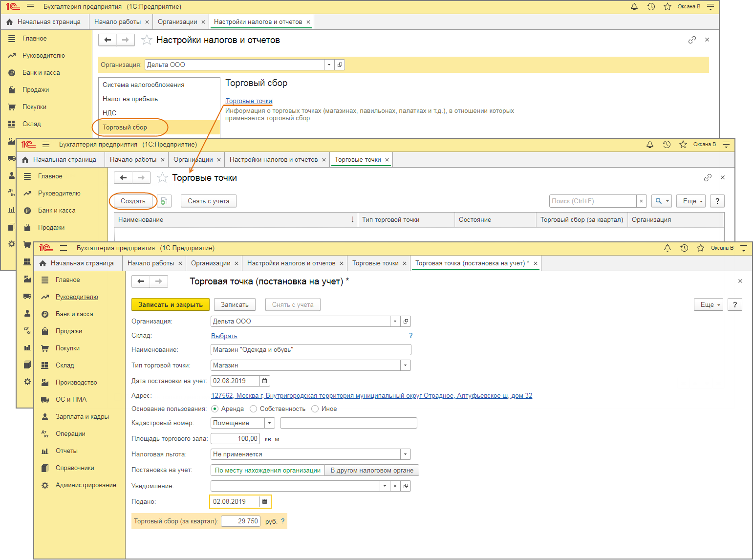754x560 pixels.
Task: Click calendar icon for Дата постановки на учет
Action: tap(264, 381)
